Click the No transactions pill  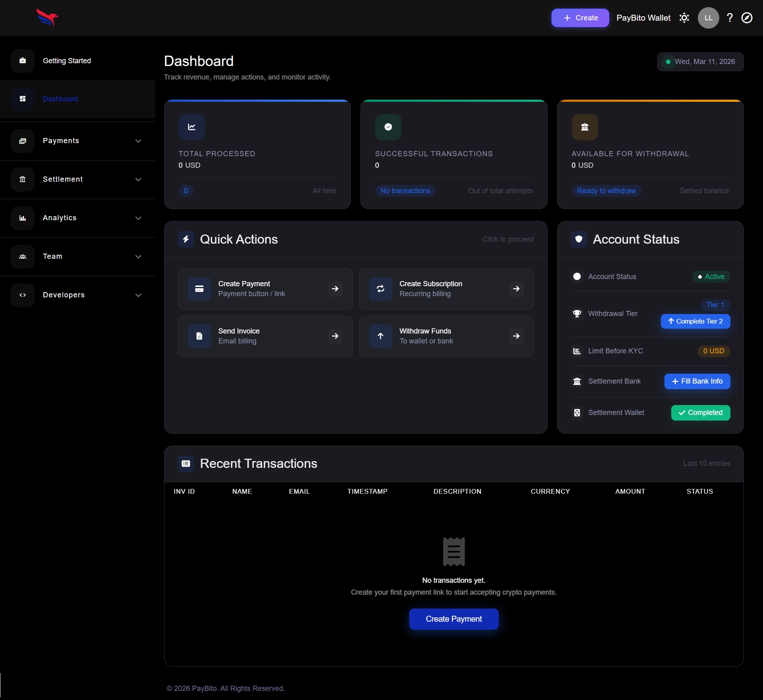pos(405,191)
